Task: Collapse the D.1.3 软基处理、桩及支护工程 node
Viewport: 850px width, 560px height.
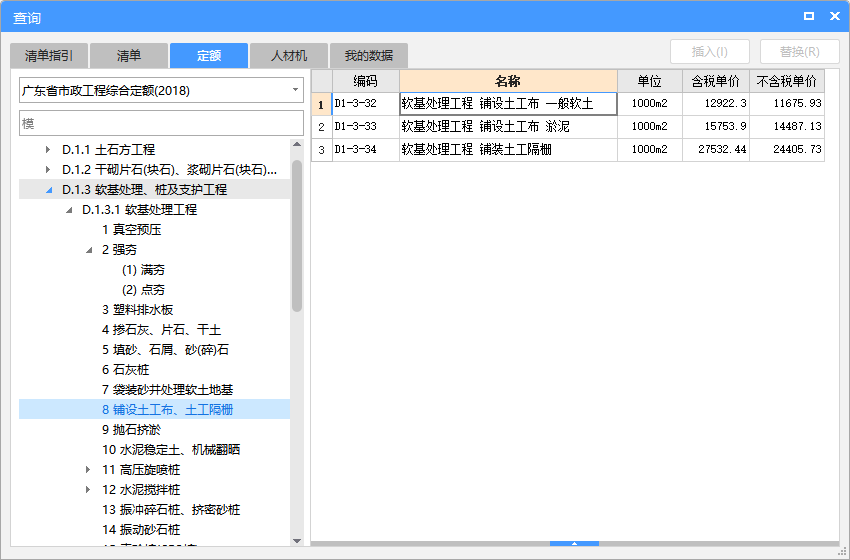Action: pos(49,190)
